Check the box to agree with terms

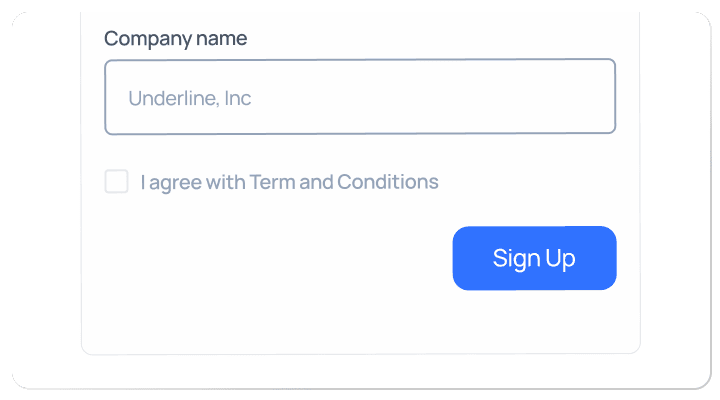coord(117,182)
